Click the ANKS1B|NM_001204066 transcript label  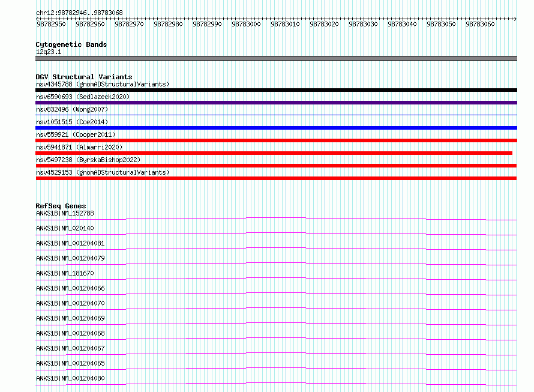tap(70, 288)
